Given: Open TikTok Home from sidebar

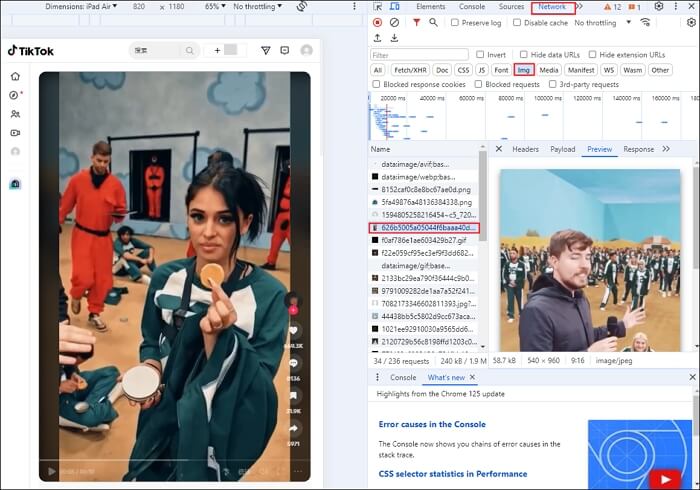Looking at the screenshot, I should click(15, 76).
